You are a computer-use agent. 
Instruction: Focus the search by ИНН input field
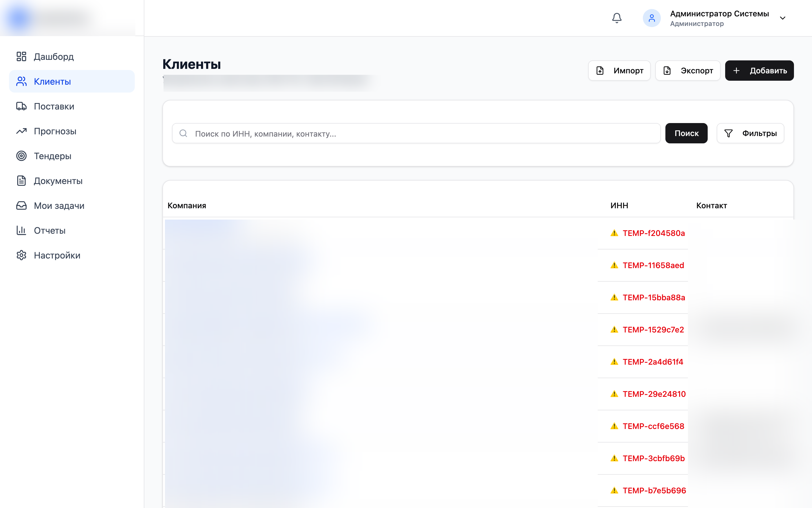416,133
